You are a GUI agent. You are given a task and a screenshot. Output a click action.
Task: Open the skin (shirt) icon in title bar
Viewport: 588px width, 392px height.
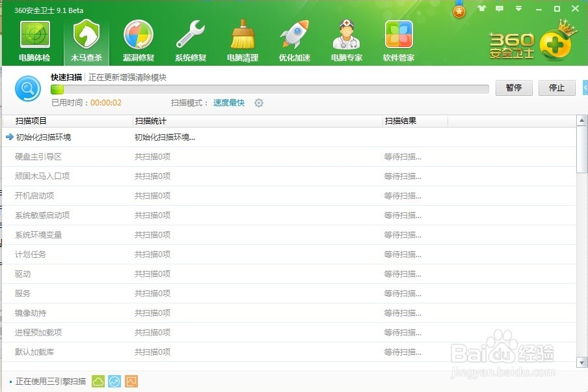pyautogui.click(x=482, y=8)
